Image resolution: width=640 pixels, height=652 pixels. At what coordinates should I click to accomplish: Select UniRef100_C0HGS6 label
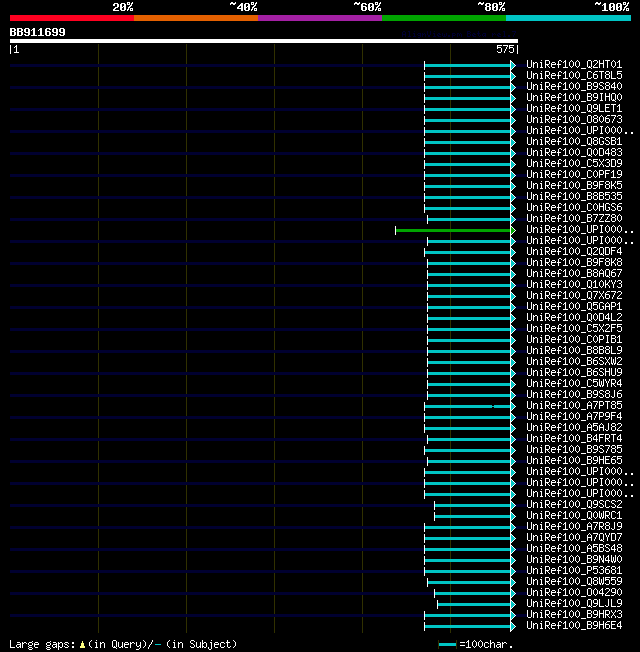click(x=574, y=207)
